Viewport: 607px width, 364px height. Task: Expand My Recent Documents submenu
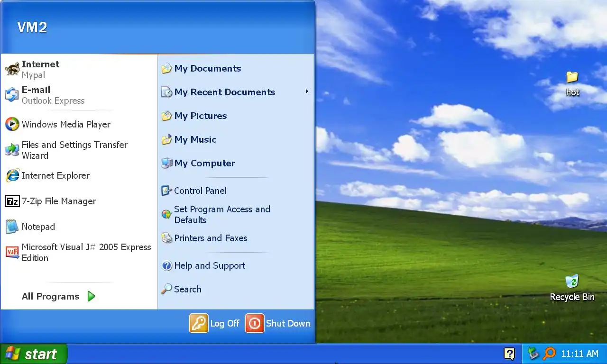pyautogui.click(x=236, y=92)
